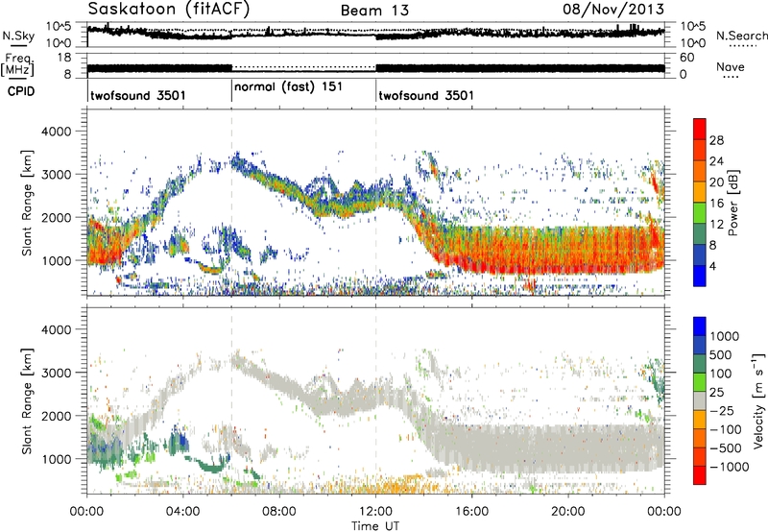Click the "Velocity [m s⁻¹]" colorbar title
Image resolution: width=768 pixels, height=532 pixels.
(x=758, y=399)
